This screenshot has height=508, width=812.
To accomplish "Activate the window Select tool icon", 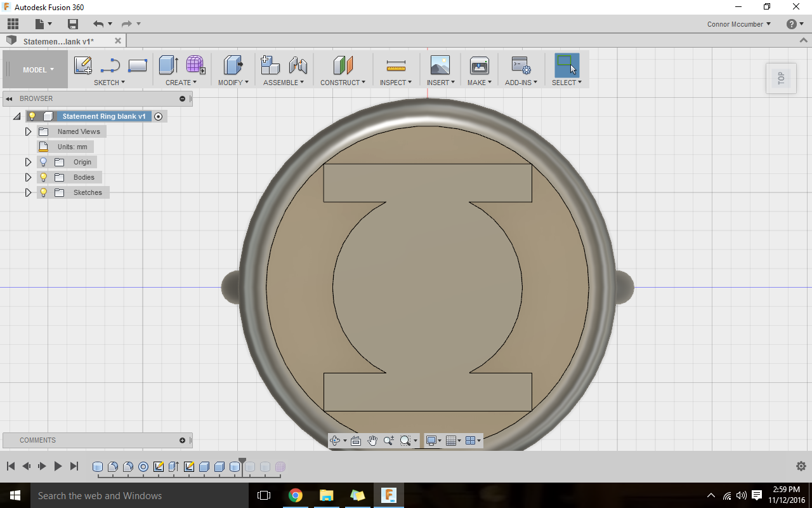I will click(x=566, y=65).
